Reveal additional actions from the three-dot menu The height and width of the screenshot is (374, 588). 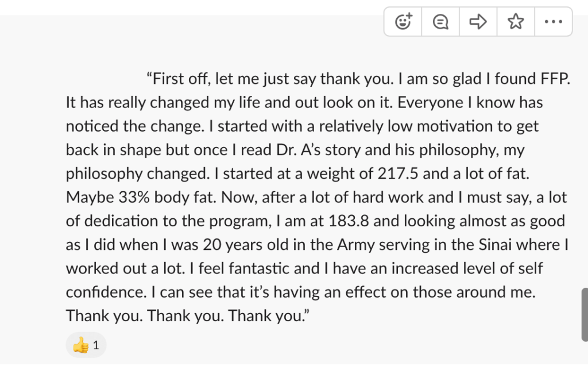[553, 21]
